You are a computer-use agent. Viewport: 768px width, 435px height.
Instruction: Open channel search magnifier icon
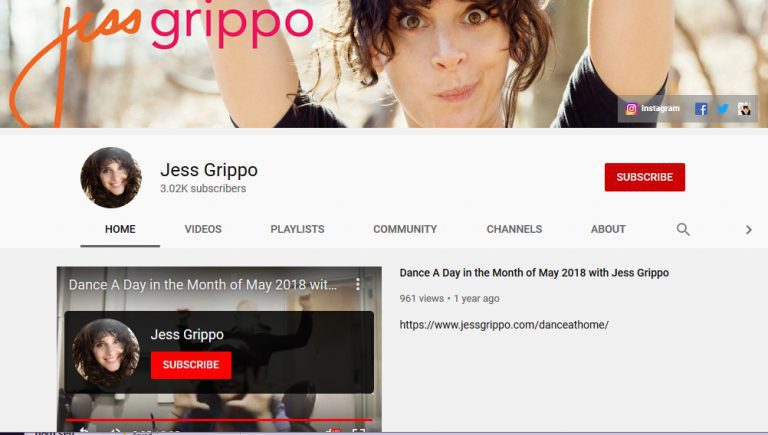(683, 229)
